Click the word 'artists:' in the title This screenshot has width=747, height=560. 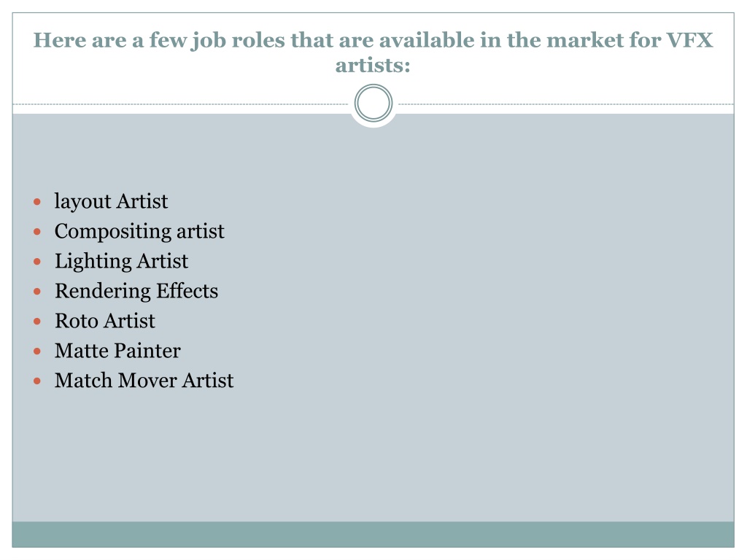click(x=373, y=65)
